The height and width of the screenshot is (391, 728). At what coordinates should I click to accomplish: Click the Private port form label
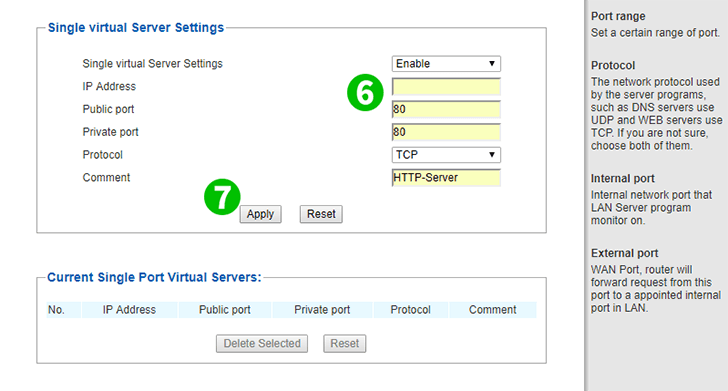[x=110, y=132]
